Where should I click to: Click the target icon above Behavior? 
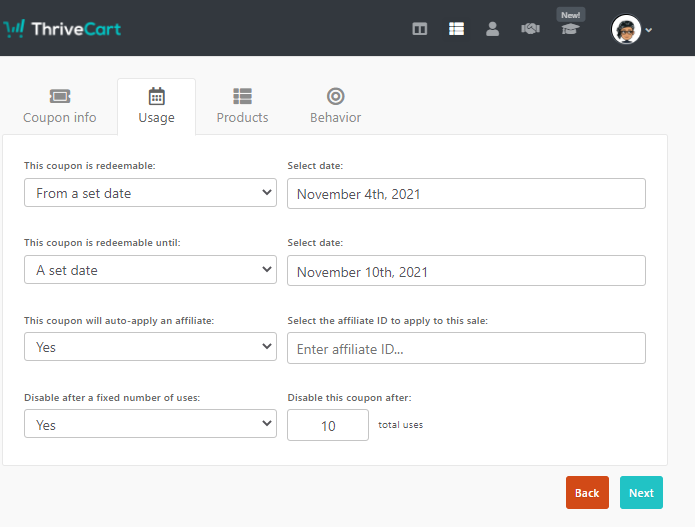[x=336, y=96]
